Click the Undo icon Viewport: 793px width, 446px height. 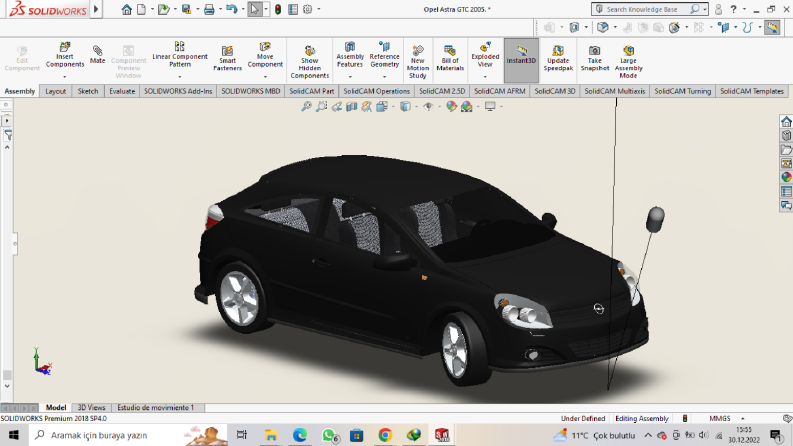[232, 9]
